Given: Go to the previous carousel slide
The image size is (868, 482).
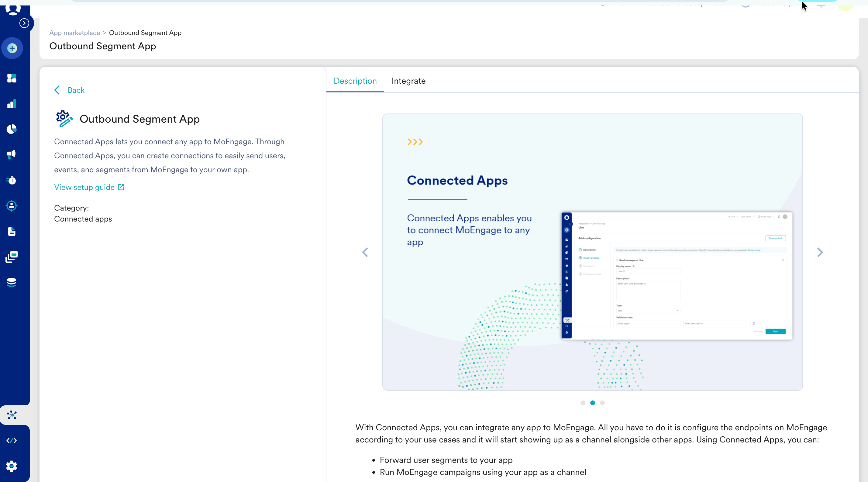Looking at the screenshot, I should click(x=365, y=252).
